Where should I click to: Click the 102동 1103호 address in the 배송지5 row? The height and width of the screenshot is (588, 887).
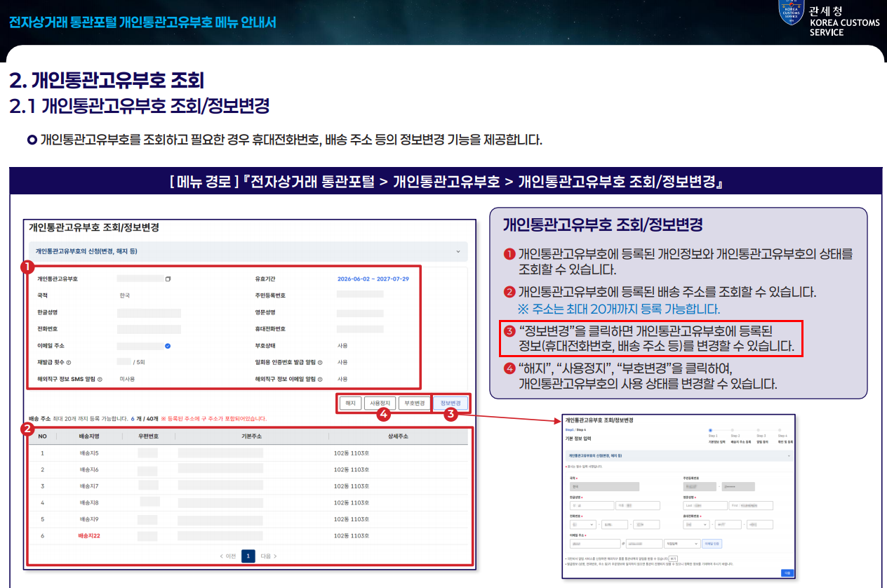[351, 453]
